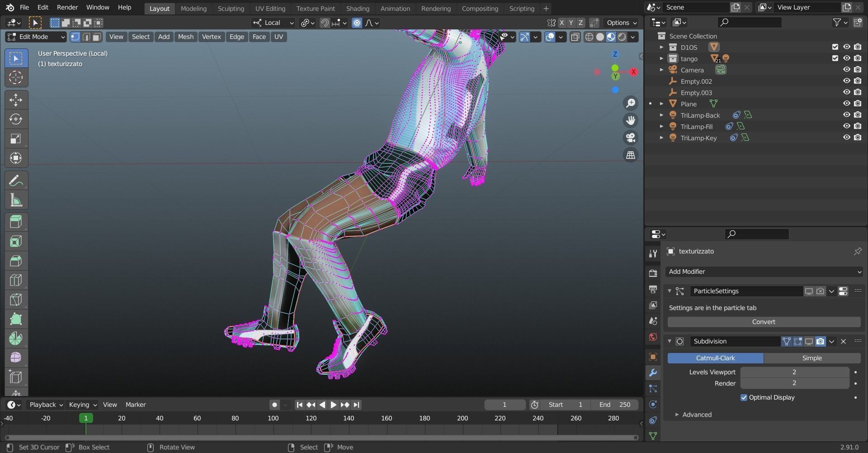The height and width of the screenshot is (453, 868).
Task: Click the pan view hand icon
Action: [631, 120]
